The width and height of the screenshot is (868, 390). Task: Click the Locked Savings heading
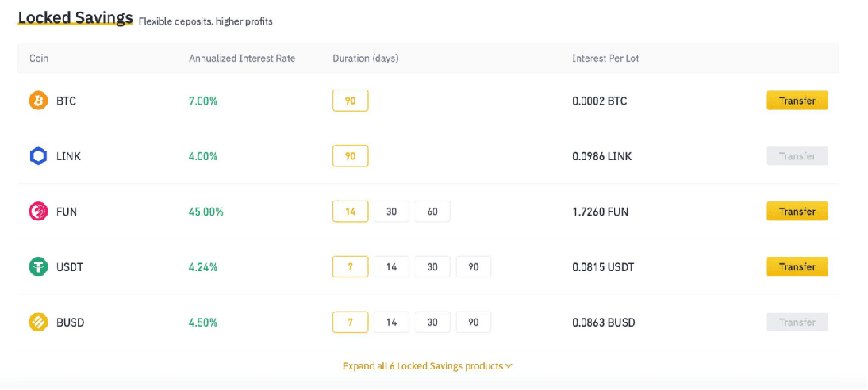(x=75, y=18)
